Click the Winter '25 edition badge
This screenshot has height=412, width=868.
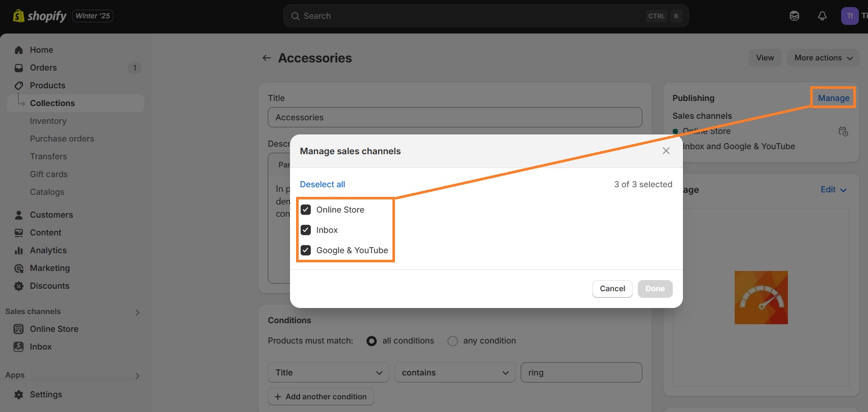pos(93,16)
